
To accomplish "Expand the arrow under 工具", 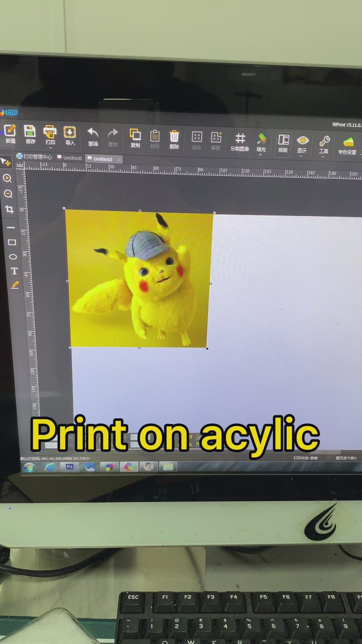I will 323,157.
